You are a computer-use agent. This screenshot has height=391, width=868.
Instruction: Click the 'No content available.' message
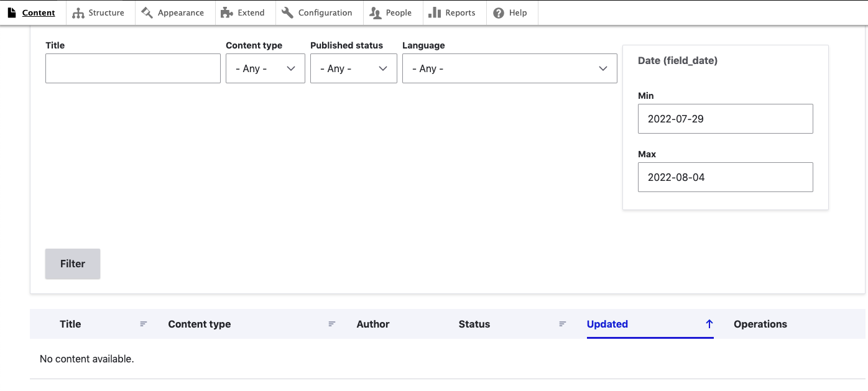(x=87, y=359)
